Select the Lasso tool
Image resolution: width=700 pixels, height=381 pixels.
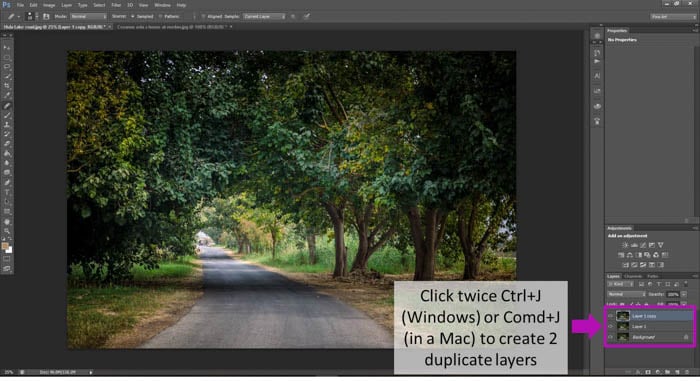coord(7,67)
